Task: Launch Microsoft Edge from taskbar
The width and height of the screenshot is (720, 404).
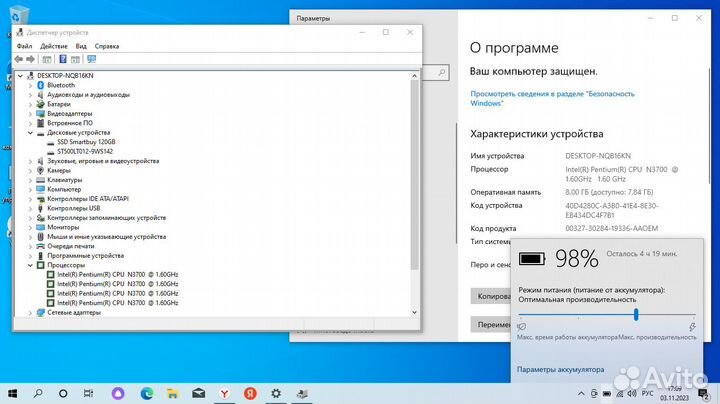Action: tap(146, 393)
